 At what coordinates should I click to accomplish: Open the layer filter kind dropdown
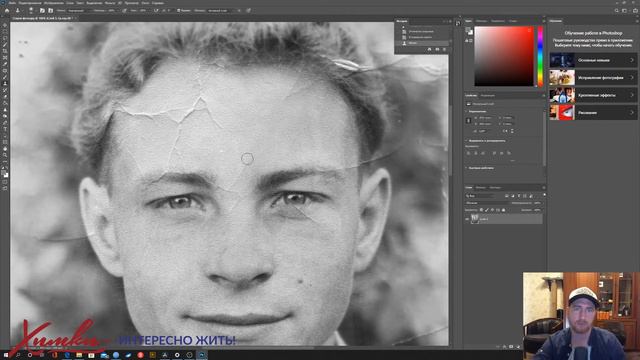[480, 196]
